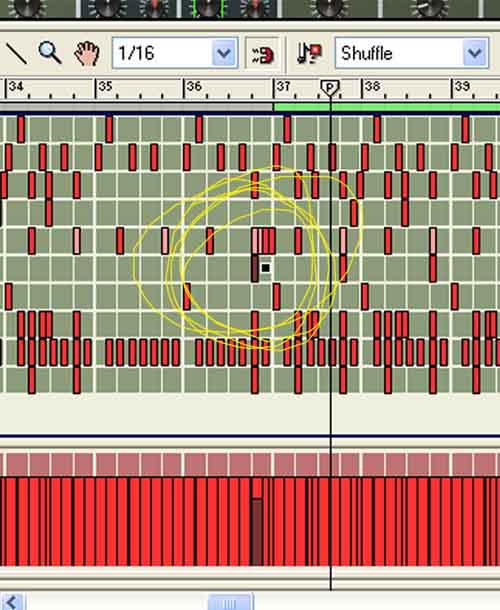Enable quantize notes during recording

[x=309, y=53]
